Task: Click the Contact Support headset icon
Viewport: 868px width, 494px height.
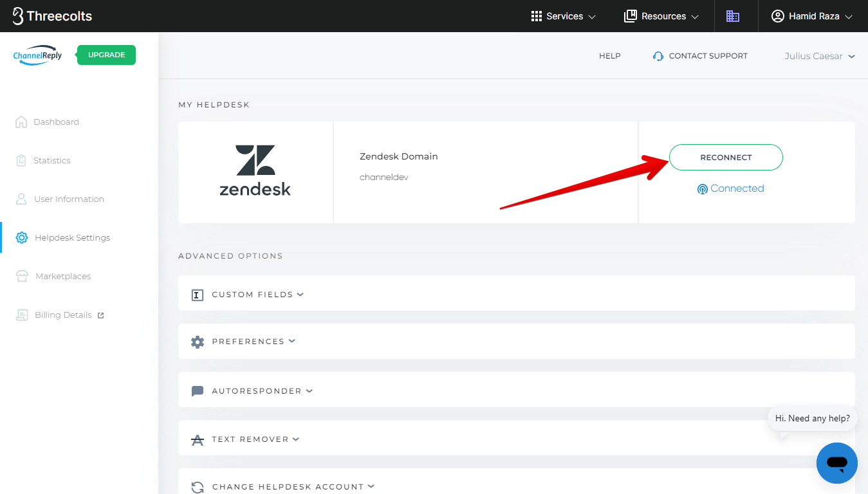Action: pos(658,56)
